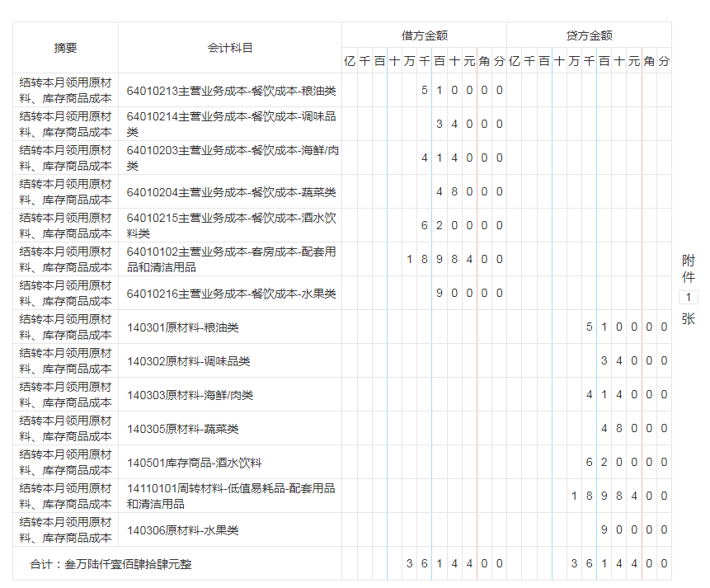Click debit amount 510000 in the 64010213 row
Screen dimensions: 710x588
tap(462, 90)
